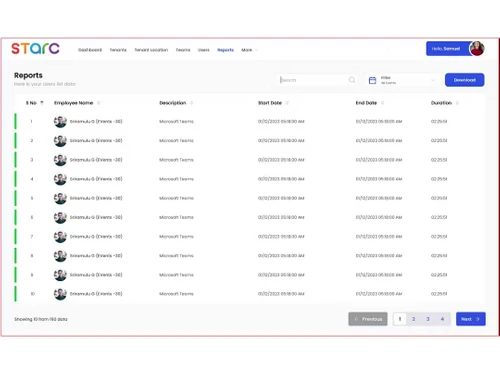Click employee avatar in row 10
Screen dimensions: 500x375
[60, 294]
